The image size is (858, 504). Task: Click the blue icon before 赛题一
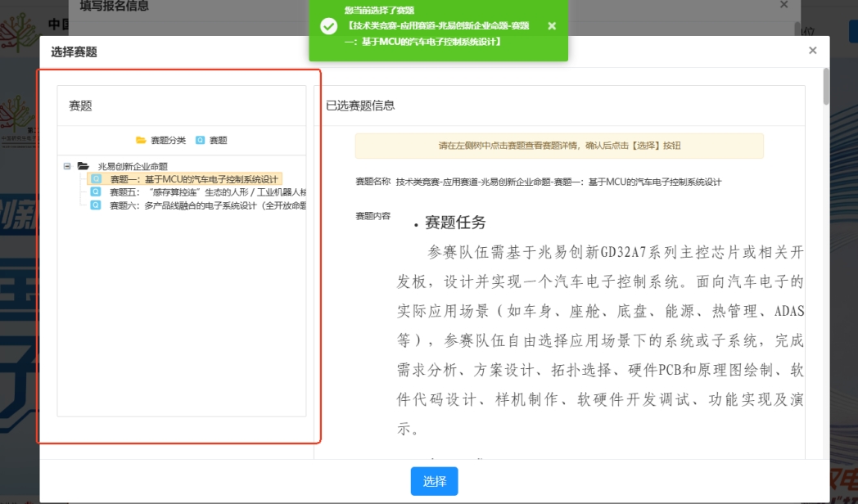pos(96,179)
